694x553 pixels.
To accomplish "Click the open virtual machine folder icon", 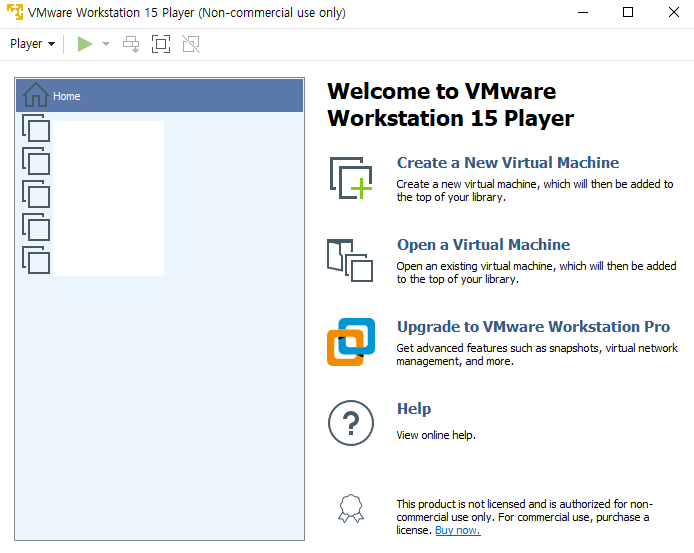I will [x=350, y=260].
